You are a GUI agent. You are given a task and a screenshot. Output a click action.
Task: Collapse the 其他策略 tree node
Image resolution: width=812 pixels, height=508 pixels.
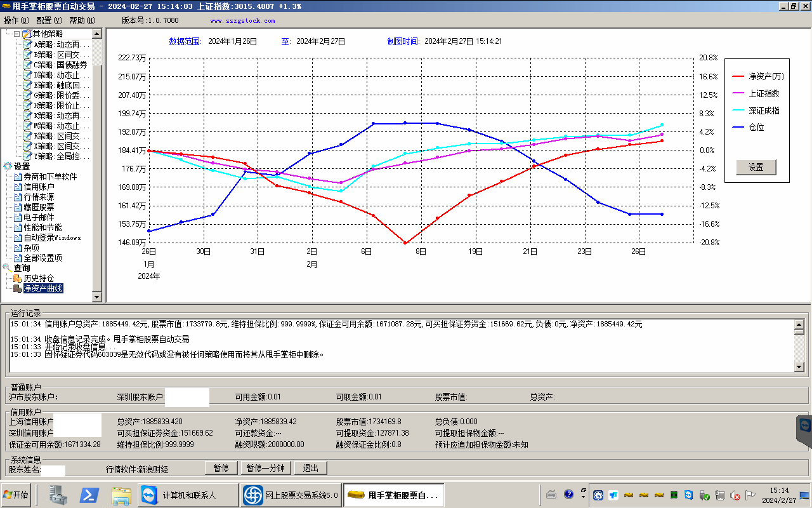pos(16,34)
